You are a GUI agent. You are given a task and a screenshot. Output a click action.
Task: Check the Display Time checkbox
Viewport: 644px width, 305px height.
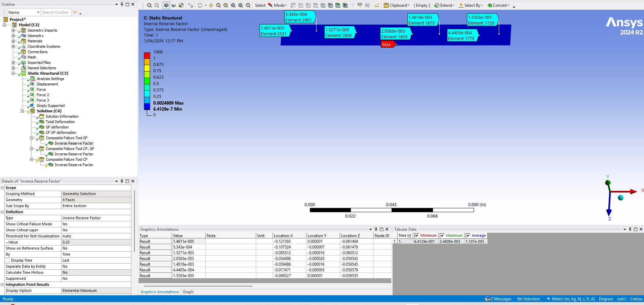(8, 260)
